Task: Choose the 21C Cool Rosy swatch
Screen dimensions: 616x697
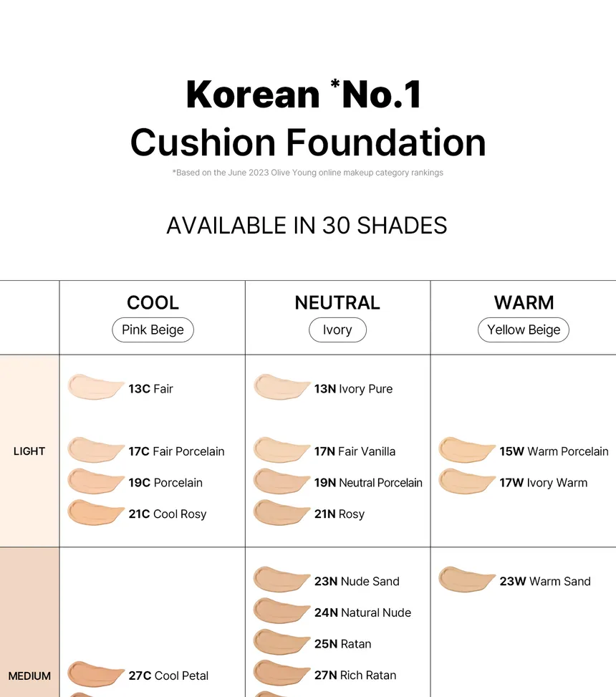Action: tap(95, 513)
